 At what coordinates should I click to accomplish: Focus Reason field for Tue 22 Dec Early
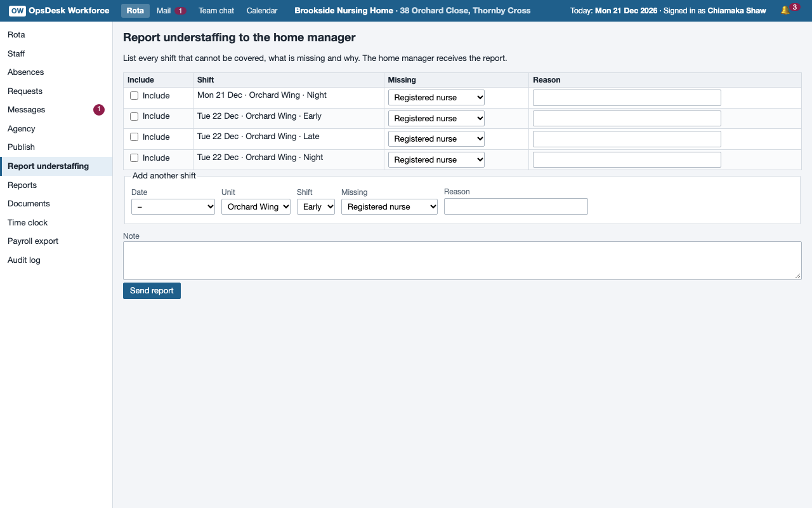pos(627,118)
